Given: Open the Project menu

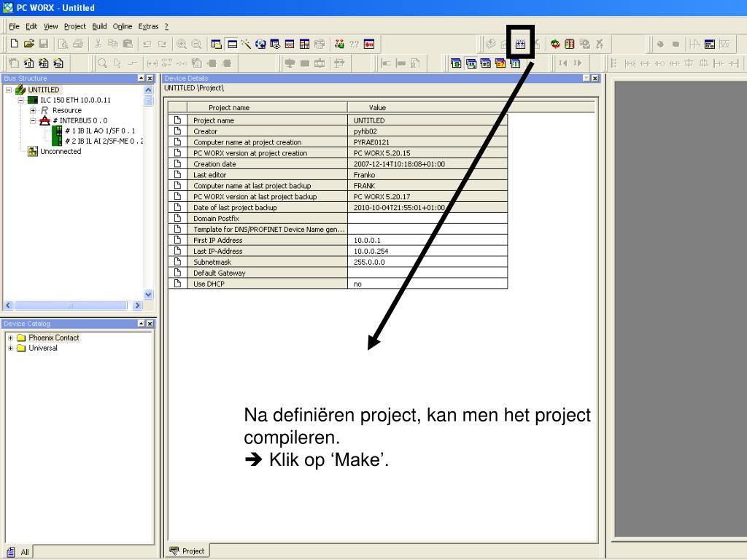Looking at the screenshot, I should point(75,26).
